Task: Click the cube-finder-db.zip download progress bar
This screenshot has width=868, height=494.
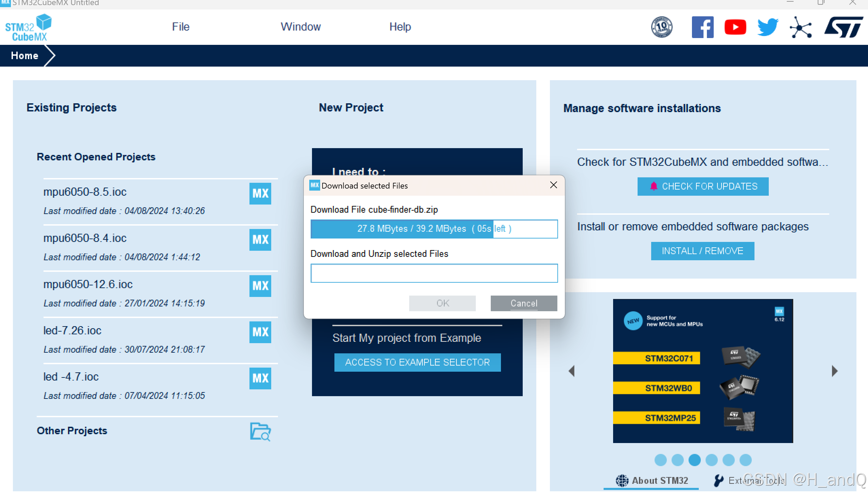Action: tap(434, 229)
